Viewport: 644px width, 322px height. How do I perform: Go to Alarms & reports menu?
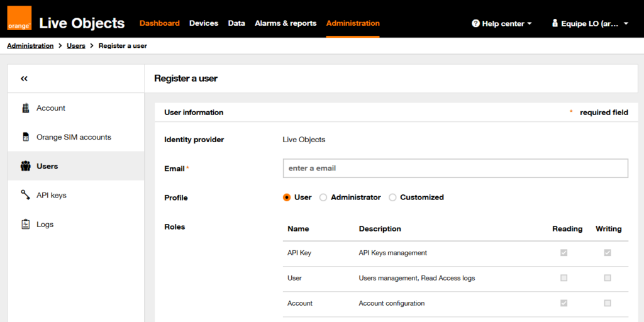point(286,23)
